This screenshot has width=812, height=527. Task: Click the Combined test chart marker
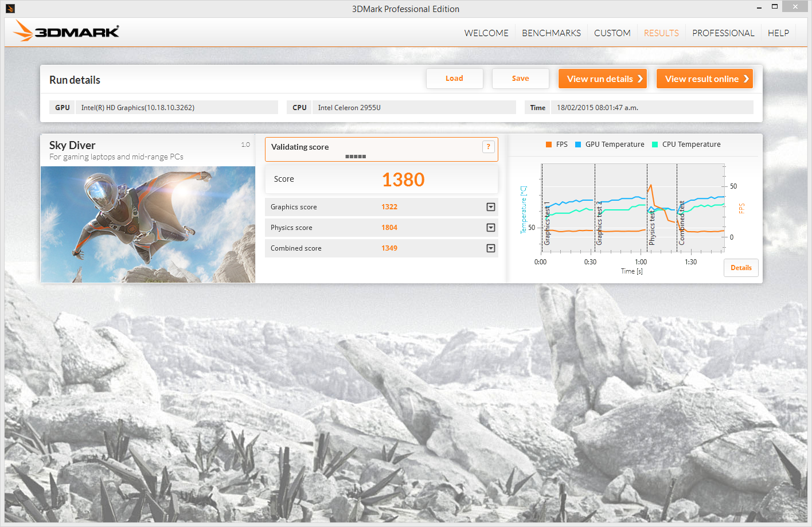(682, 223)
